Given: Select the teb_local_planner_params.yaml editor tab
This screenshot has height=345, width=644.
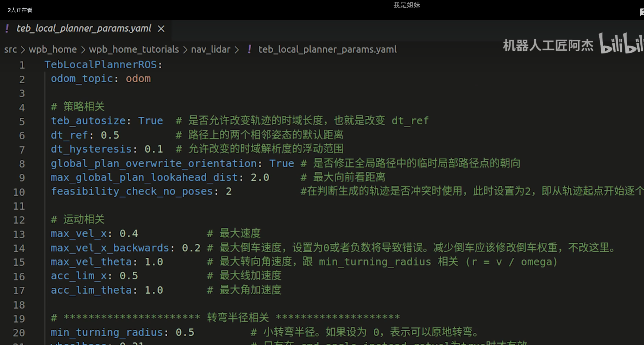Looking at the screenshot, I should tap(84, 28).
